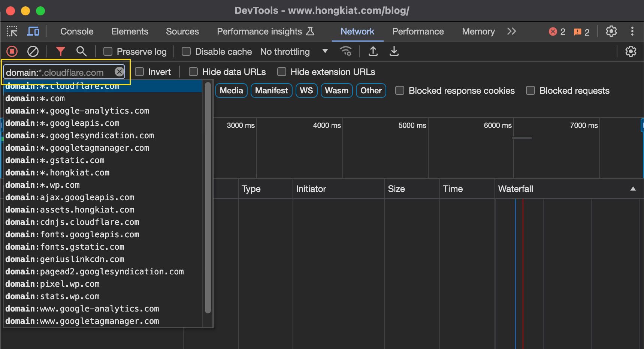Open network search with magnifier icon
This screenshot has width=644, height=349.
81,51
